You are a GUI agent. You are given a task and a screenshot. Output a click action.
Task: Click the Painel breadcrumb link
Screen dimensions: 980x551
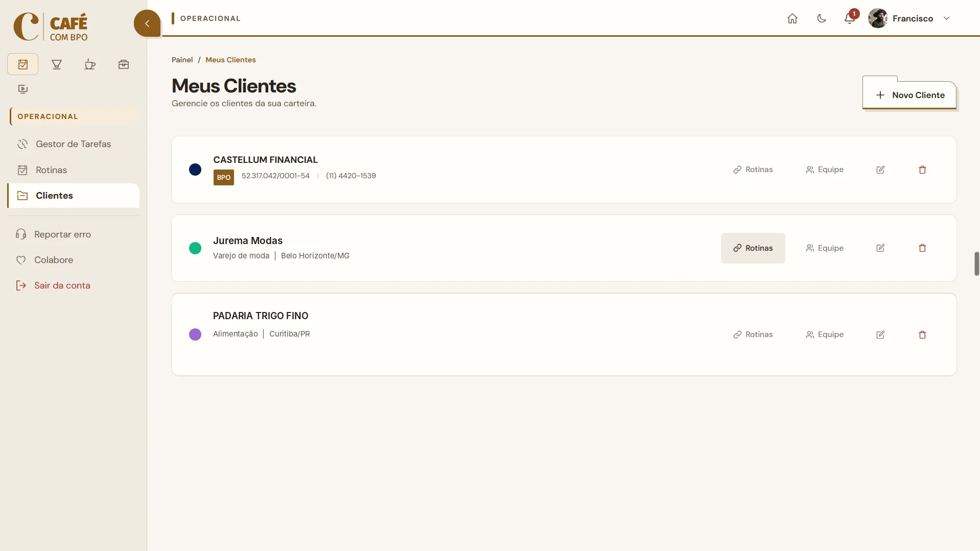tap(182, 60)
